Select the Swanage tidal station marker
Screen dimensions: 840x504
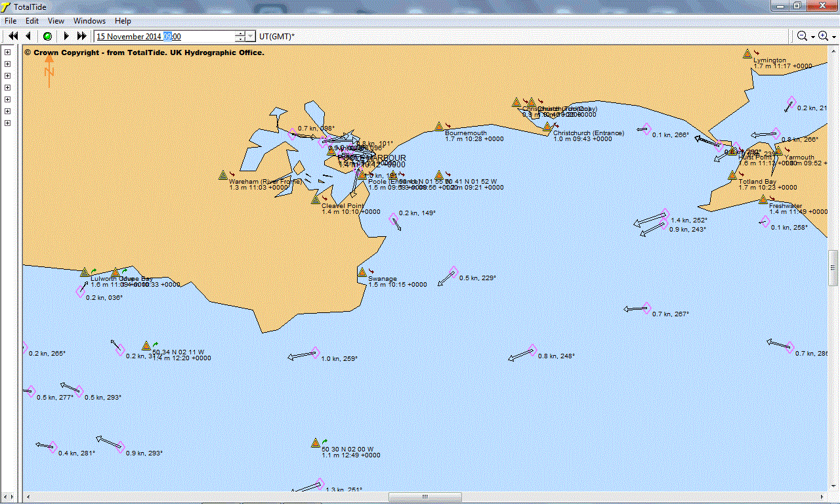(362, 272)
